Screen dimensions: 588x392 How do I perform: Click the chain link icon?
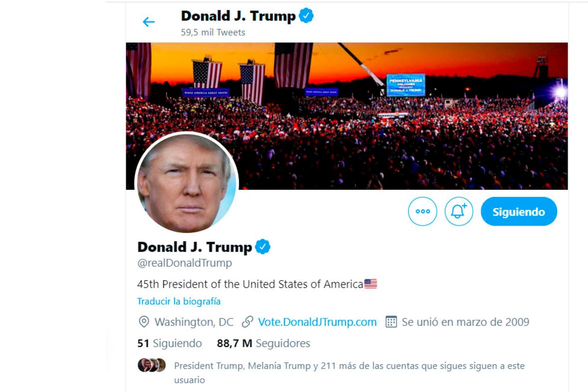coord(248,322)
